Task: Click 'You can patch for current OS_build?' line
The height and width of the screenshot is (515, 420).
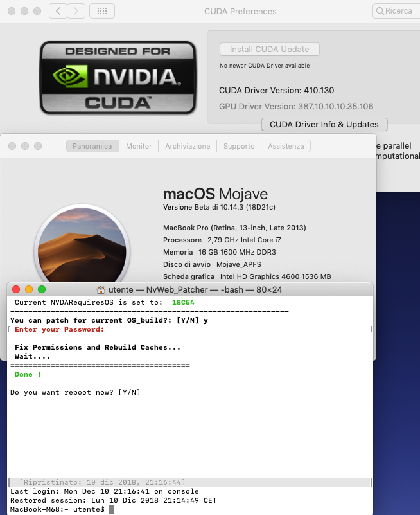Action: 109,320
